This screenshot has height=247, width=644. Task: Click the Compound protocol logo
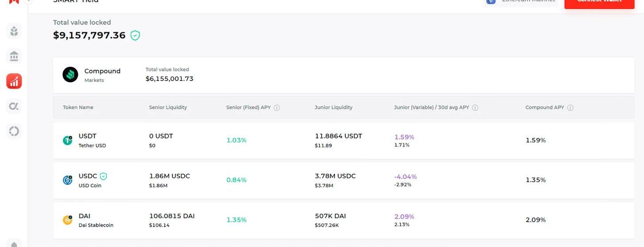click(x=70, y=75)
